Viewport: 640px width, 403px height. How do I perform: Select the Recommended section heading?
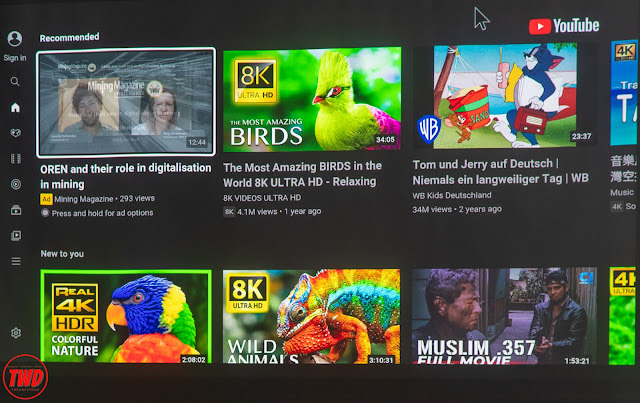point(69,38)
